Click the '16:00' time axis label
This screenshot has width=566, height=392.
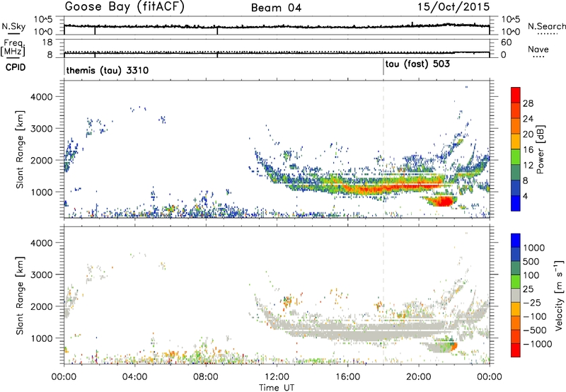[x=347, y=377]
